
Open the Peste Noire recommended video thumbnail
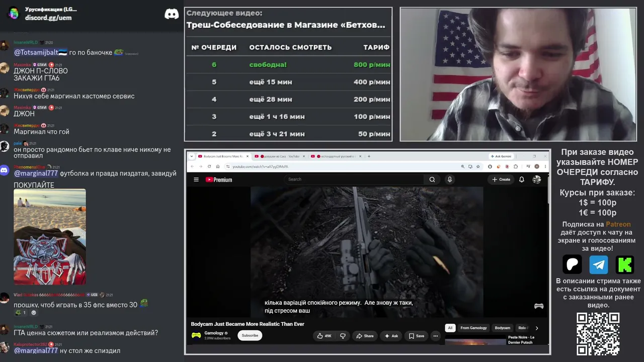(x=475, y=341)
